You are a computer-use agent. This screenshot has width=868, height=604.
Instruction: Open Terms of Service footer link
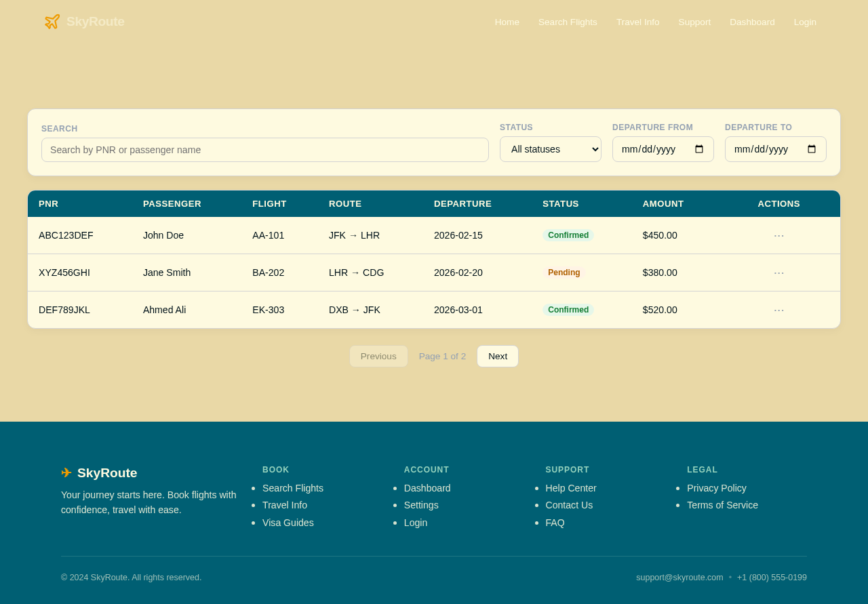coord(722,505)
